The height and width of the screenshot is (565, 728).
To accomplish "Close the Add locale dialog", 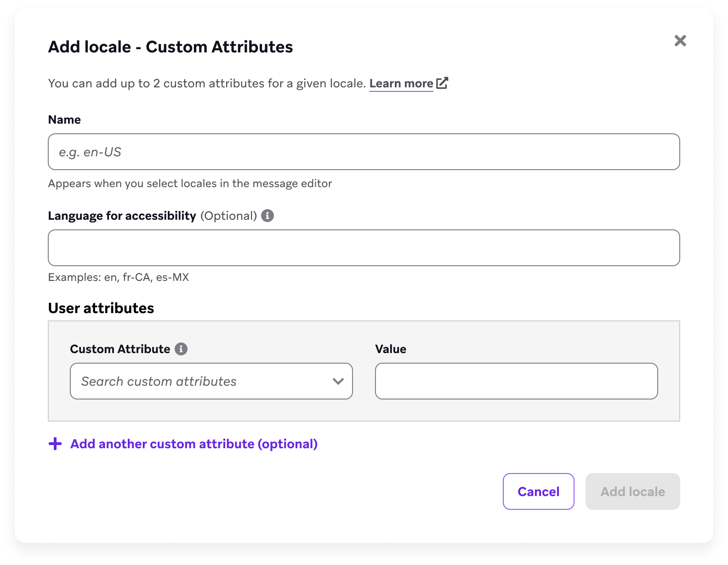I will pos(680,41).
